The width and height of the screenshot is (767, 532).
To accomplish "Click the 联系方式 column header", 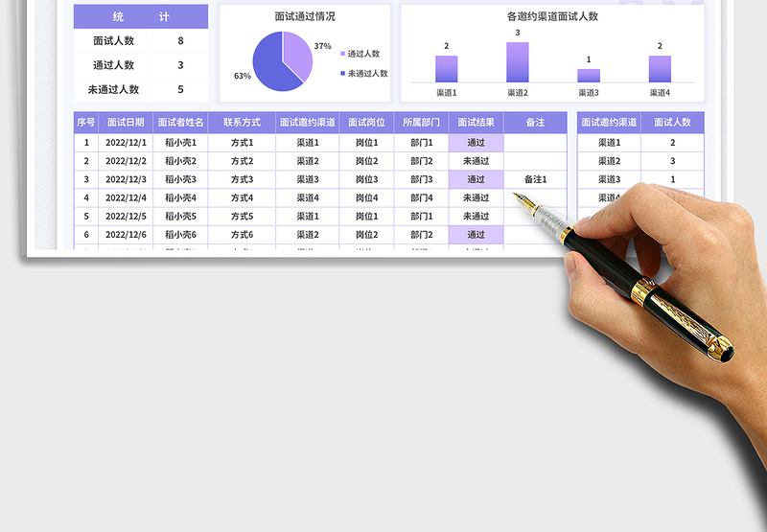I will coord(242,123).
